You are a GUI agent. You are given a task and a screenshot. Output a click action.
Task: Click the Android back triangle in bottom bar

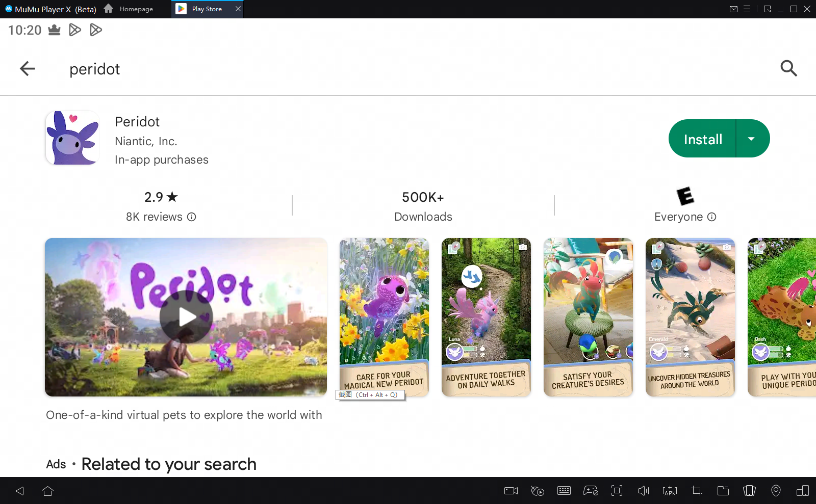pos(20,491)
